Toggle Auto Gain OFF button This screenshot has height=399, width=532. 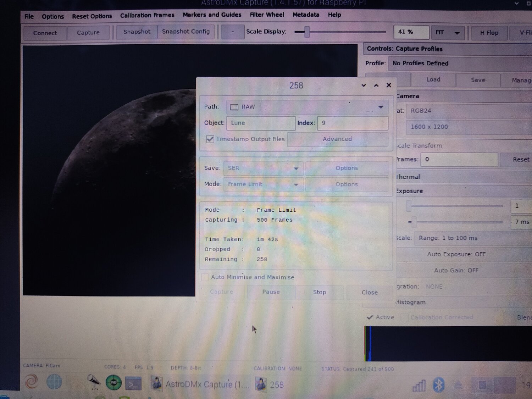[x=456, y=270]
